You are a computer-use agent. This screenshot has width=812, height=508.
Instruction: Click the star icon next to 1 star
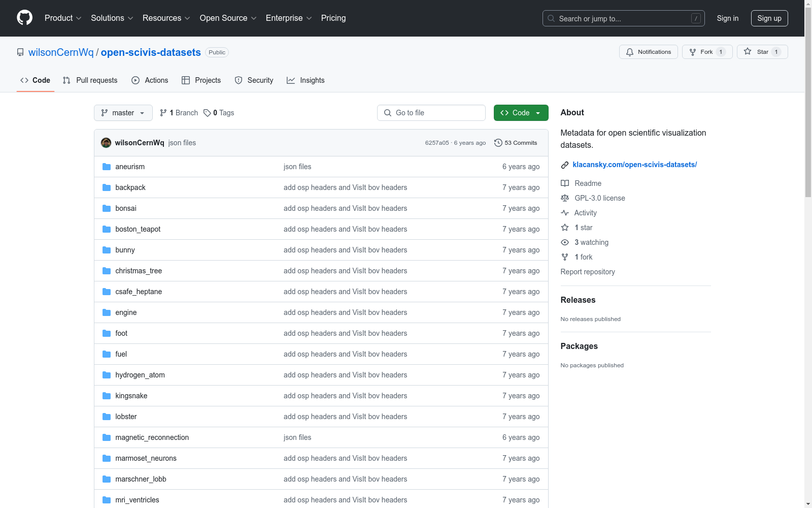(x=565, y=228)
